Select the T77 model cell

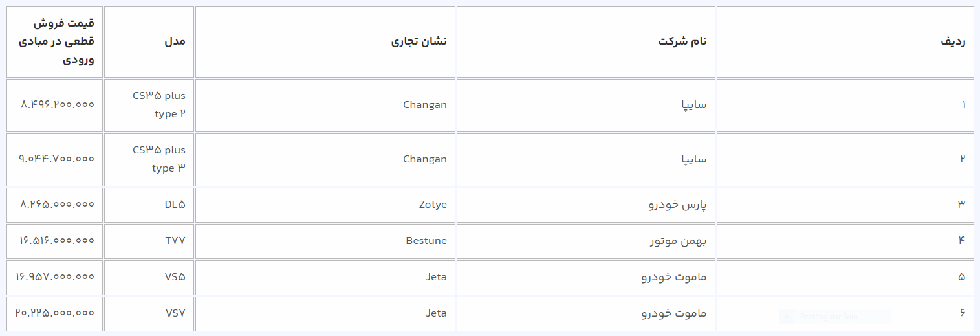click(175, 241)
